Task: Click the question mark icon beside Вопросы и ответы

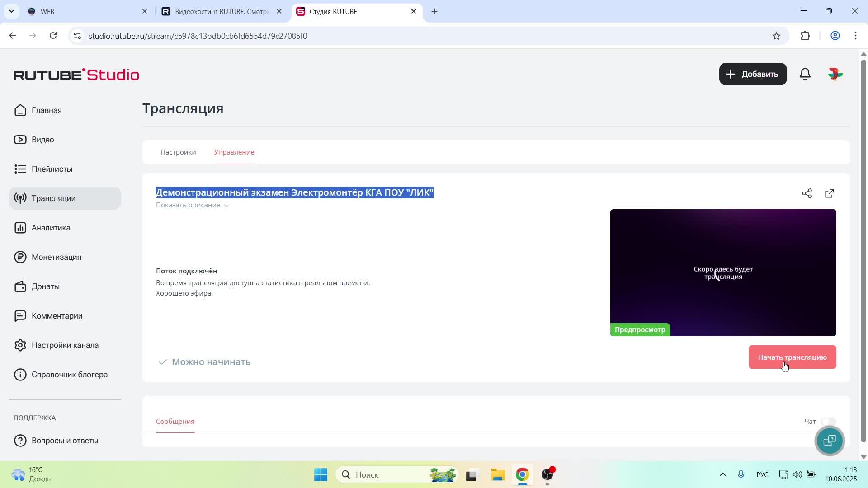Action: tap(20, 441)
